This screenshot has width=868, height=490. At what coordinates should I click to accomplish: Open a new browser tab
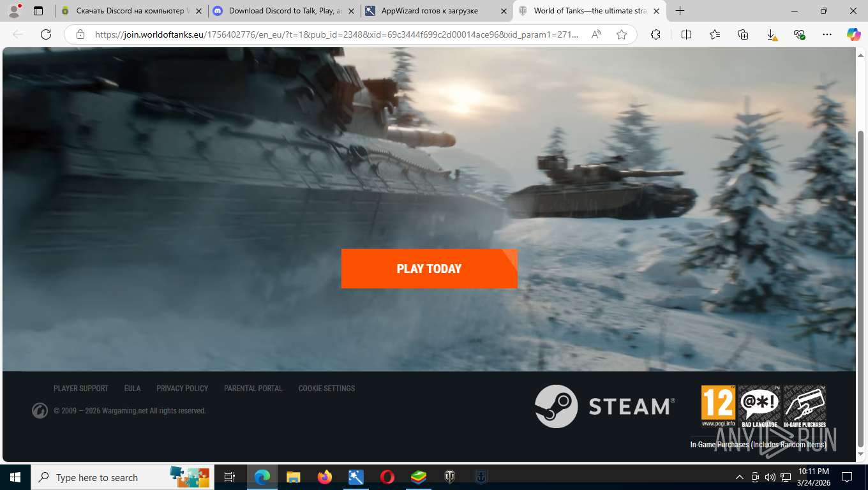[x=680, y=11]
